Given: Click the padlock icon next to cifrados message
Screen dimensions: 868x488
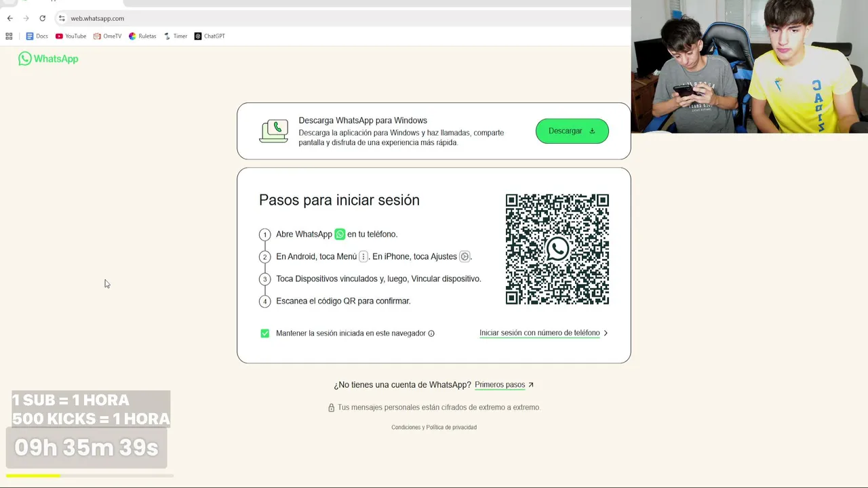Looking at the screenshot, I should (332, 408).
